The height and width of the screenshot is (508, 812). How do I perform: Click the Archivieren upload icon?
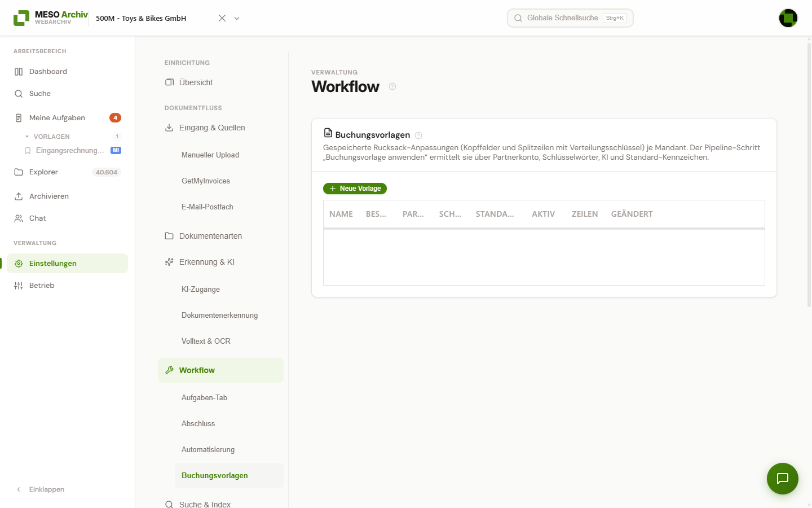pos(19,196)
